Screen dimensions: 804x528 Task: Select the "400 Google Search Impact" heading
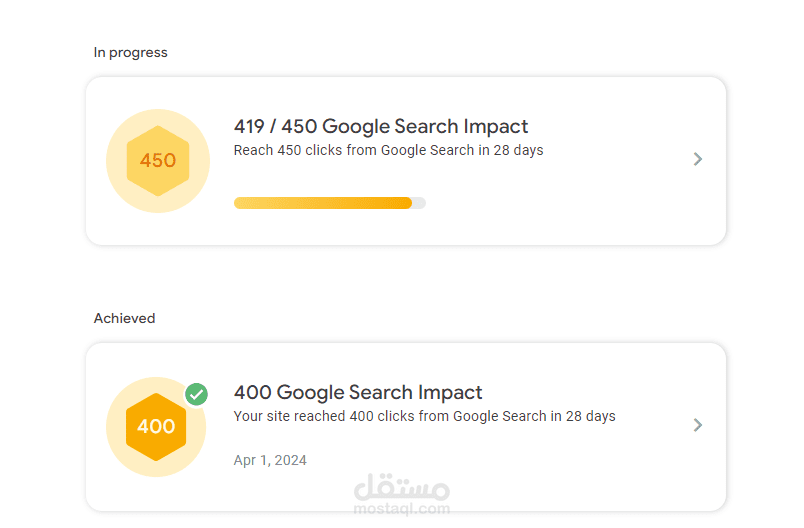(x=358, y=393)
